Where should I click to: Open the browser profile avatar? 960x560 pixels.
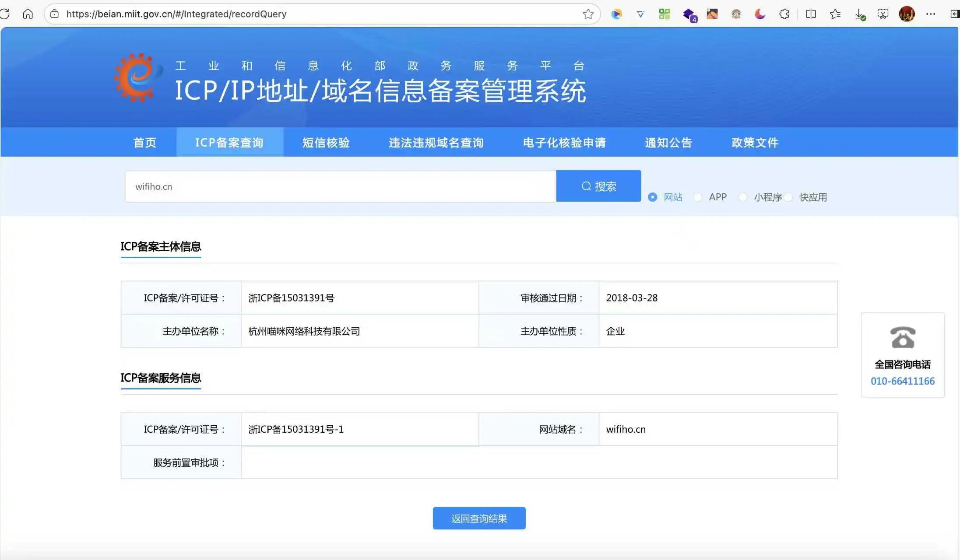(x=907, y=14)
